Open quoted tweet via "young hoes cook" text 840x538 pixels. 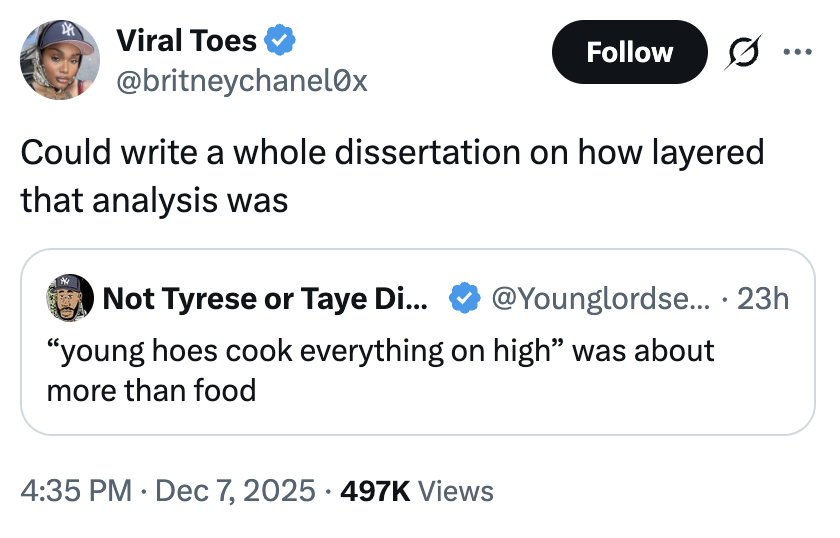click(x=380, y=350)
